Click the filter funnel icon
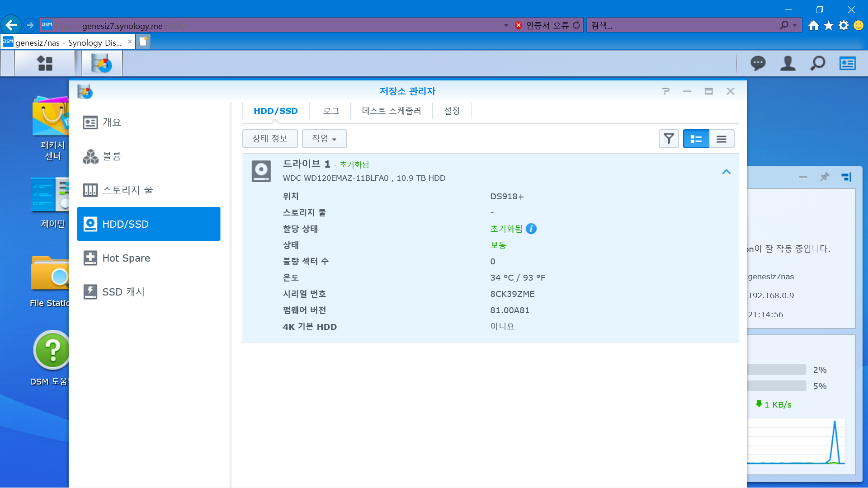This screenshot has width=868, height=488. (x=669, y=139)
